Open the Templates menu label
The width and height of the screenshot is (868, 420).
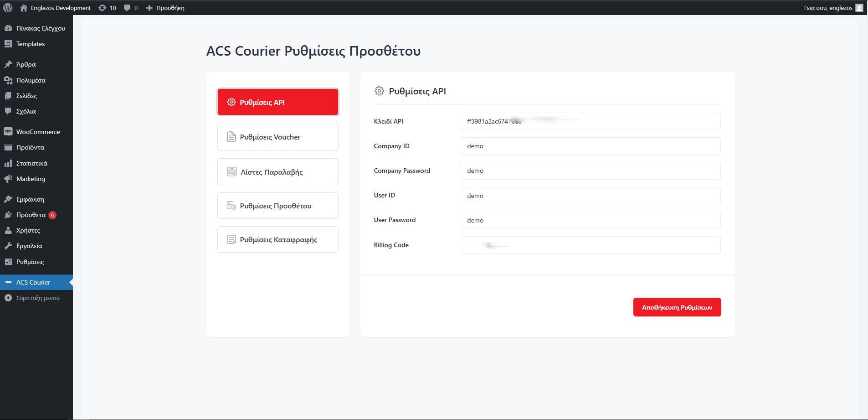pos(31,44)
